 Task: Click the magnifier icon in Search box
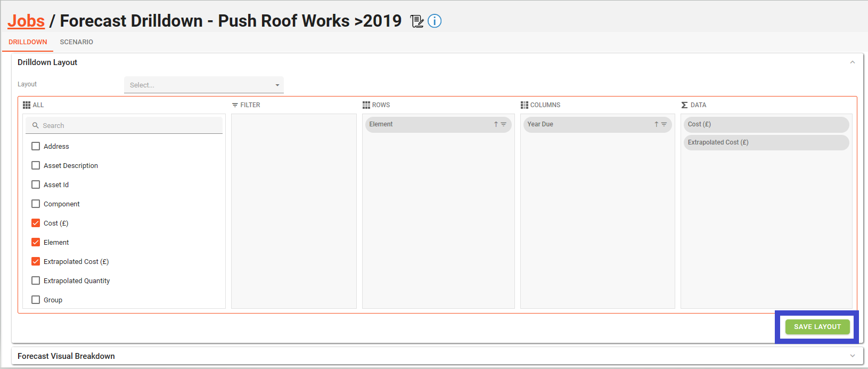click(x=36, y=126)
